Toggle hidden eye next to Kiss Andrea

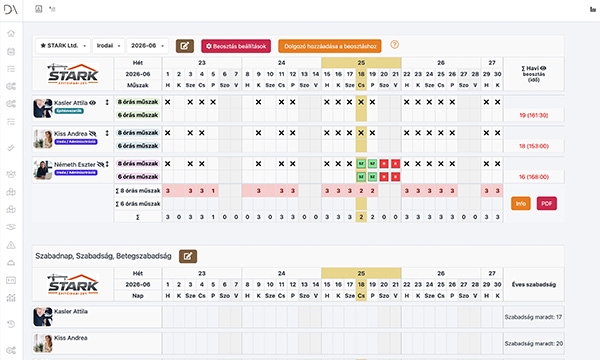[92, 134]
